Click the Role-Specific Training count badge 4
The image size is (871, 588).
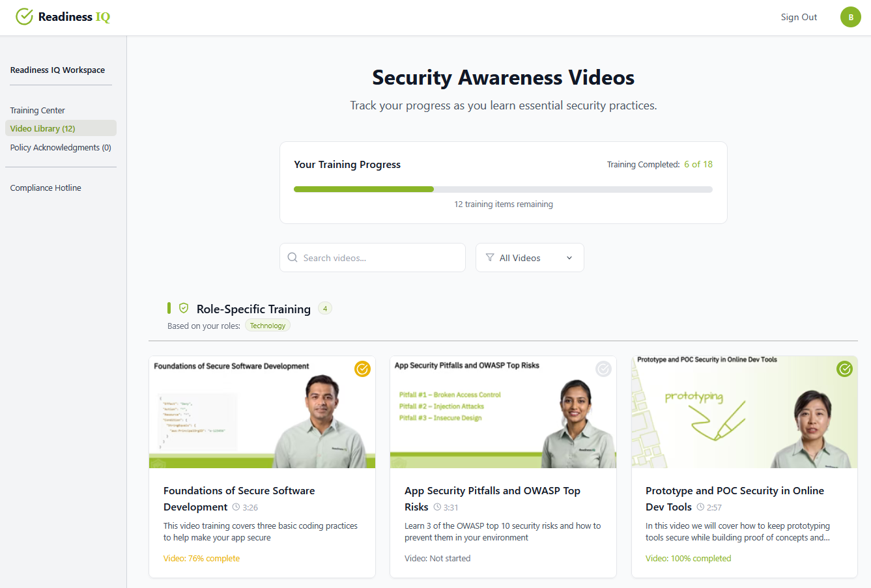pyautogui.click(x=325, y=309)
